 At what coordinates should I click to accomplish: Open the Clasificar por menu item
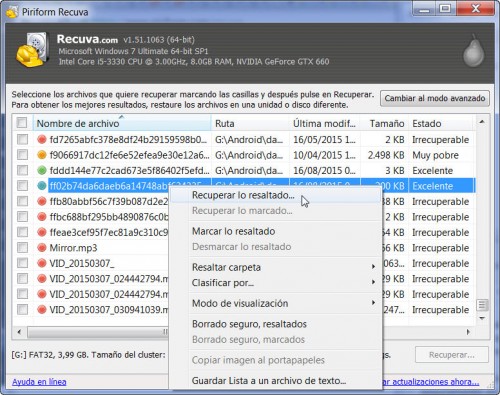point(275,283)
